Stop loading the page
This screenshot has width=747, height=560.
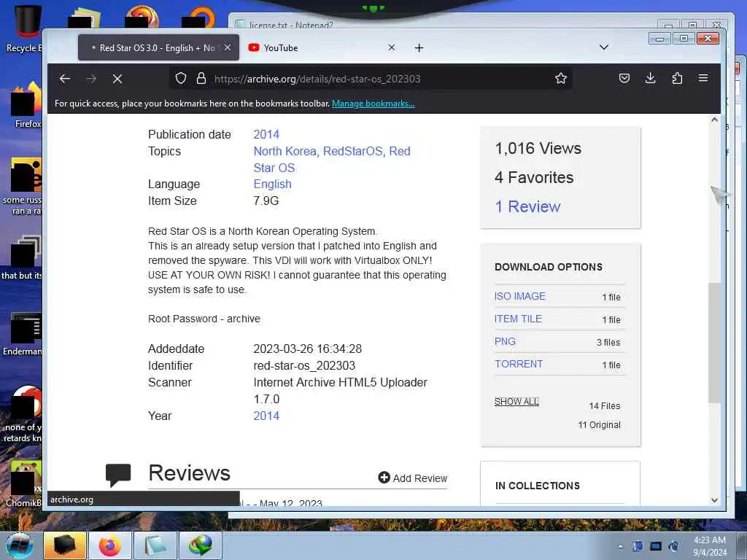[x=117, y=79]
